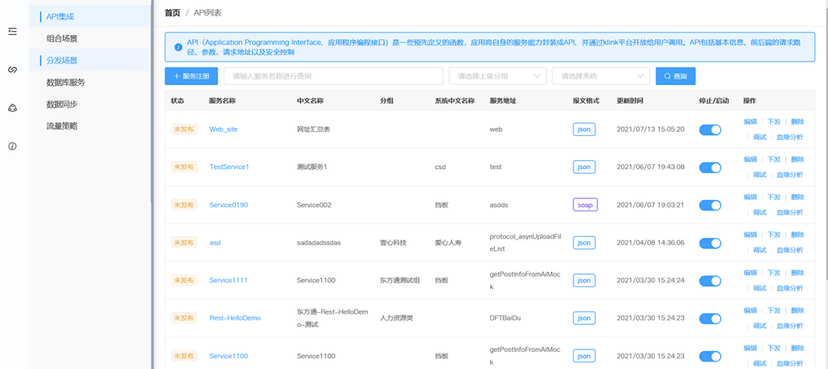Open the asd service name link

pos(215,243)
